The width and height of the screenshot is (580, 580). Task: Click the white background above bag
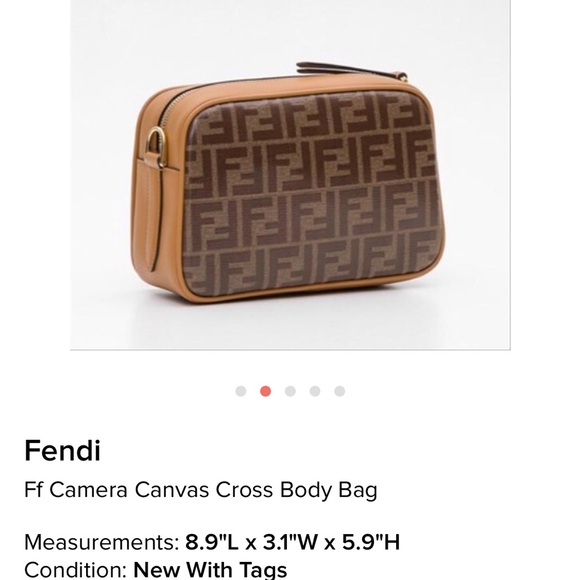(x=259, y=33)
